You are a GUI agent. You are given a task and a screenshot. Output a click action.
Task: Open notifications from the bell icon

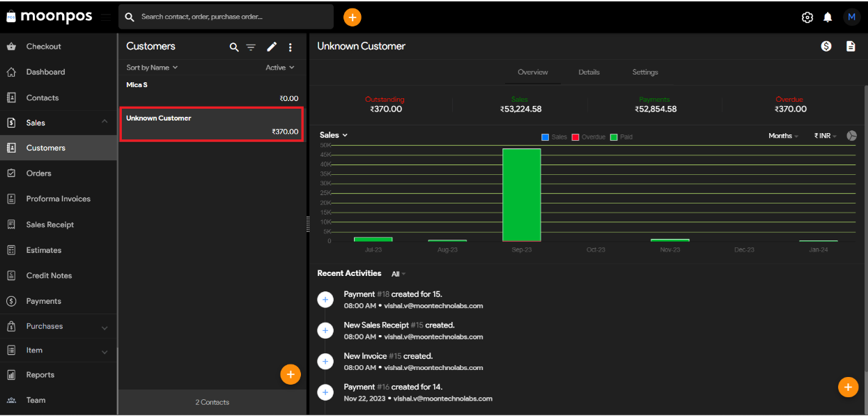pyautogui.click(x=828, y=17)
